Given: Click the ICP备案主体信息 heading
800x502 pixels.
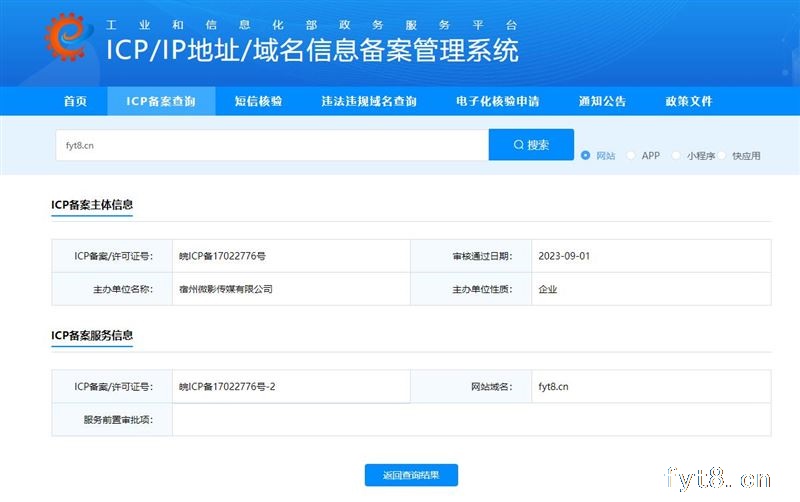Looking at the screenshot, I should tap(92, 205).
